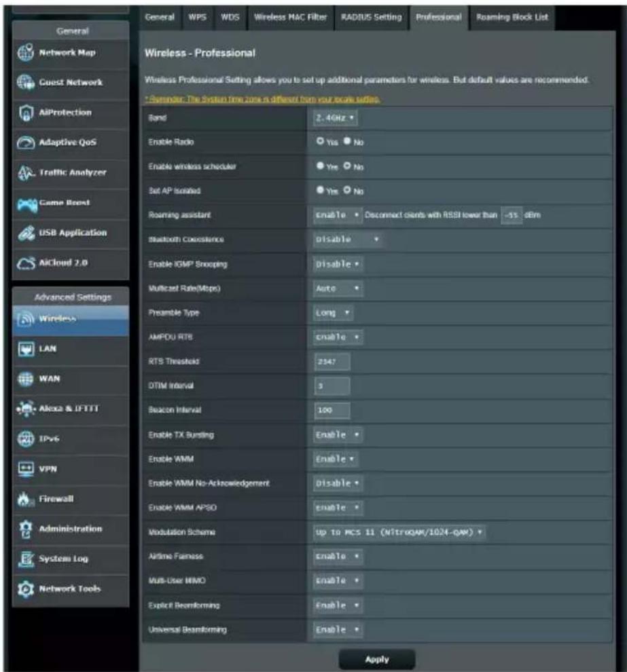Open Enable WMM APSD dropdown

338,508
